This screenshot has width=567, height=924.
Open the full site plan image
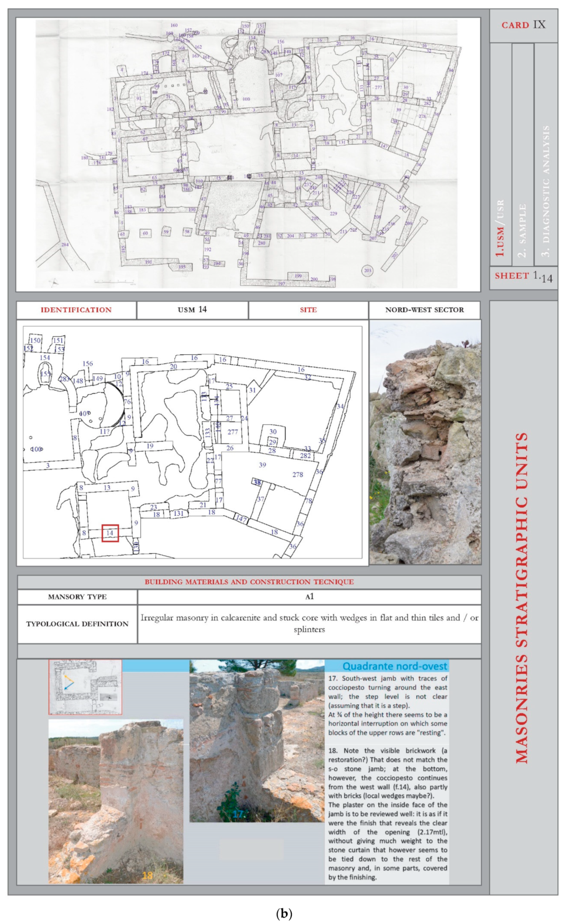(x=247, y=154)
